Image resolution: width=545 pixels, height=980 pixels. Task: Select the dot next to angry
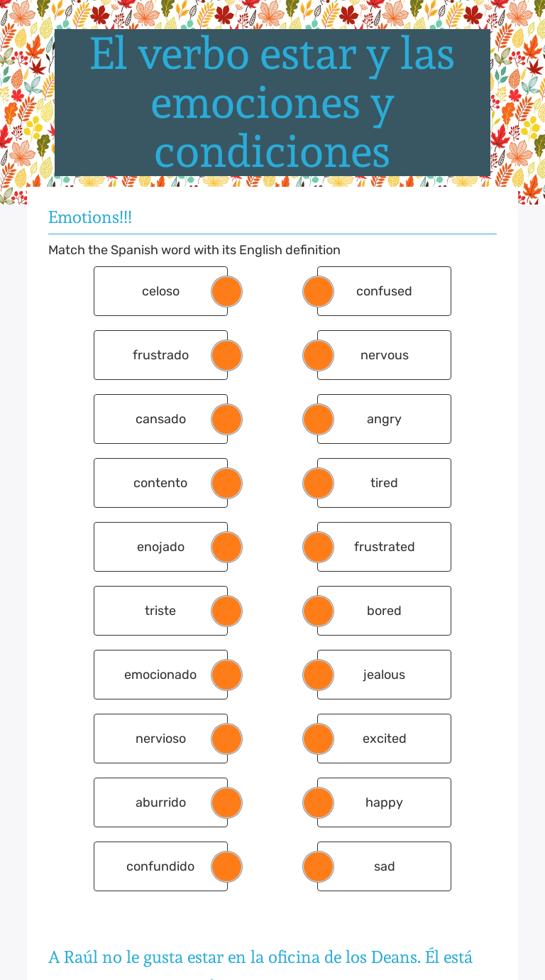[x=318, y=419]
